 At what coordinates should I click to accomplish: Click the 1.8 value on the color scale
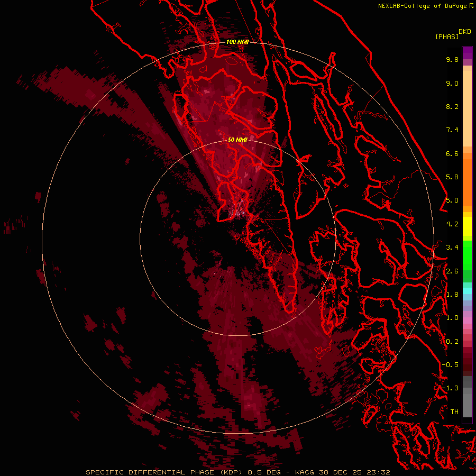pyautogui.click(x=452, y=295)
